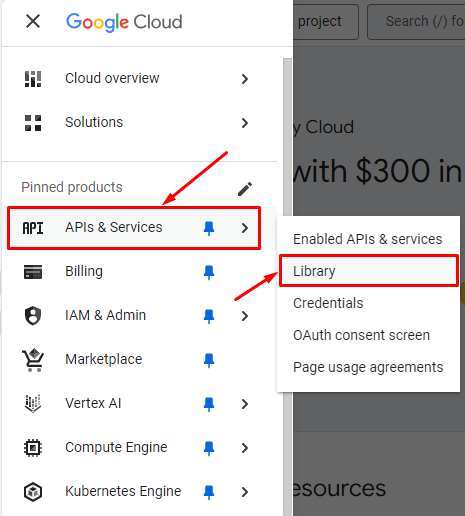Screen dimensions: 465x516
Task: Unpin Compute Engine
Action: coord(209,449)
